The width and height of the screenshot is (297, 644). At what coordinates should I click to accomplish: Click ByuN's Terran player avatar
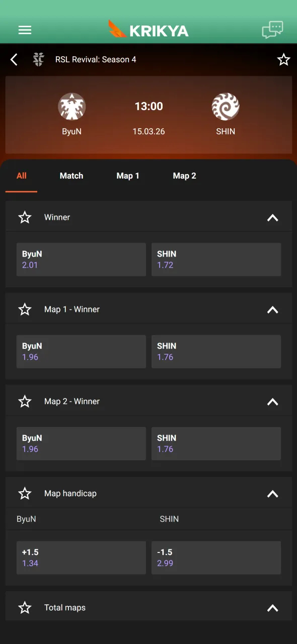point(71,106)
